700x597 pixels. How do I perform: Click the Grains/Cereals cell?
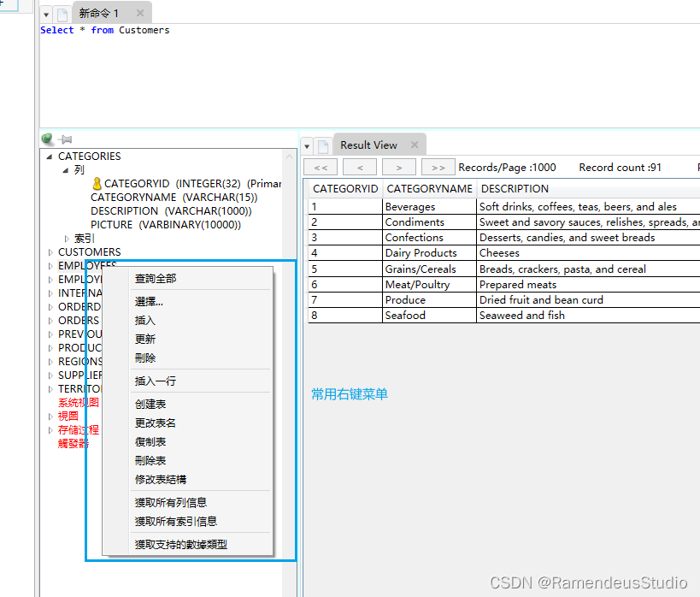(429, 269)
